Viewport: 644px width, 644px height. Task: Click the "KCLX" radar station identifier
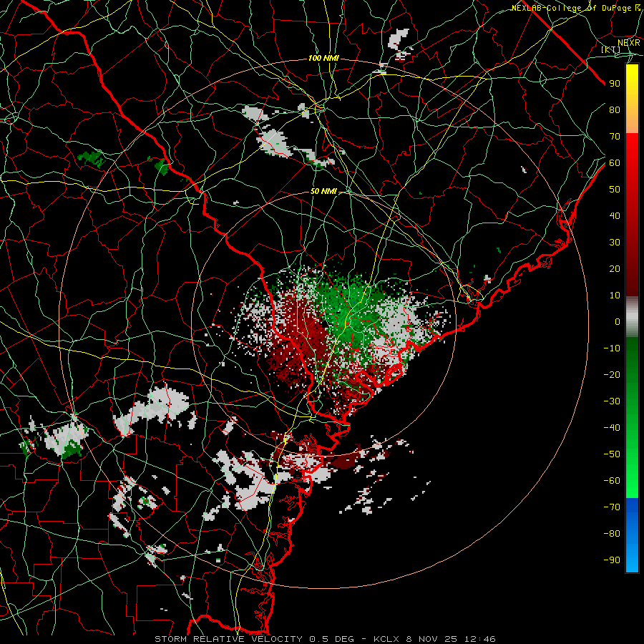[386, 639]
